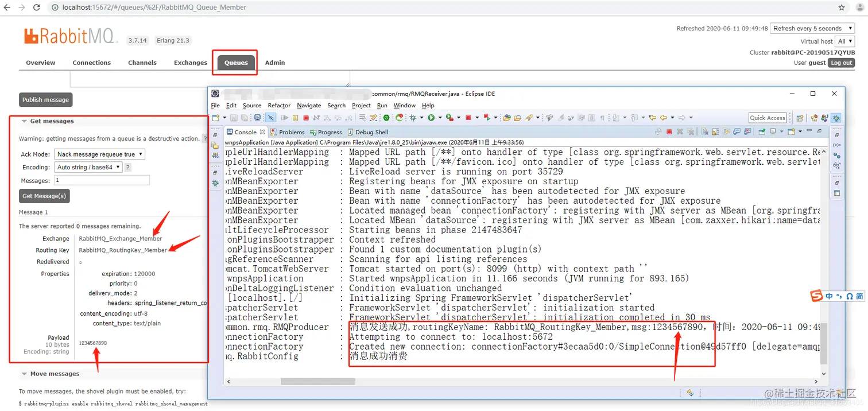Toggle Skip All Breakpoints in Eclipse toolbar
The height and width of the screenshot is (411, 868).
pyautogui.click(x=271, y=118)
